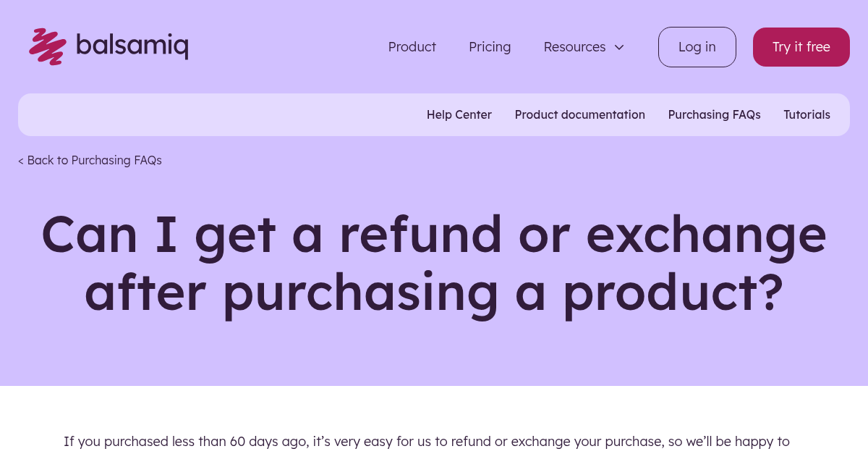Open the Product menu item
This screenshot has height=454, width=868.
[x=412, y=47]
